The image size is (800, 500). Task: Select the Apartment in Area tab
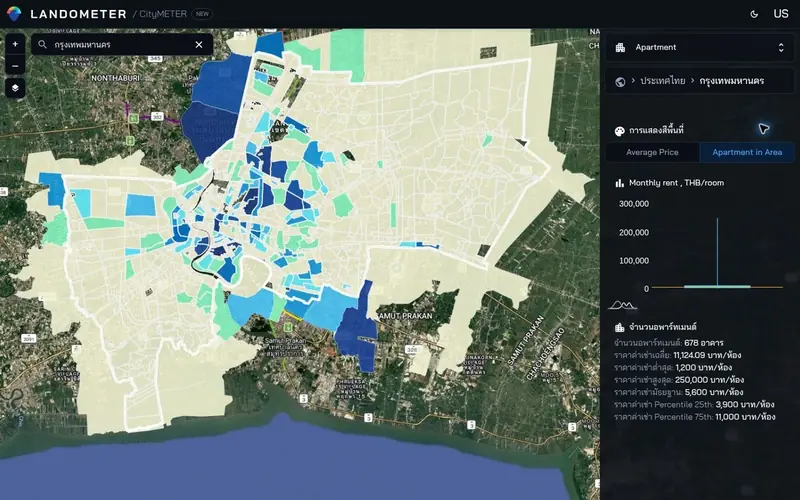[747, 152]
